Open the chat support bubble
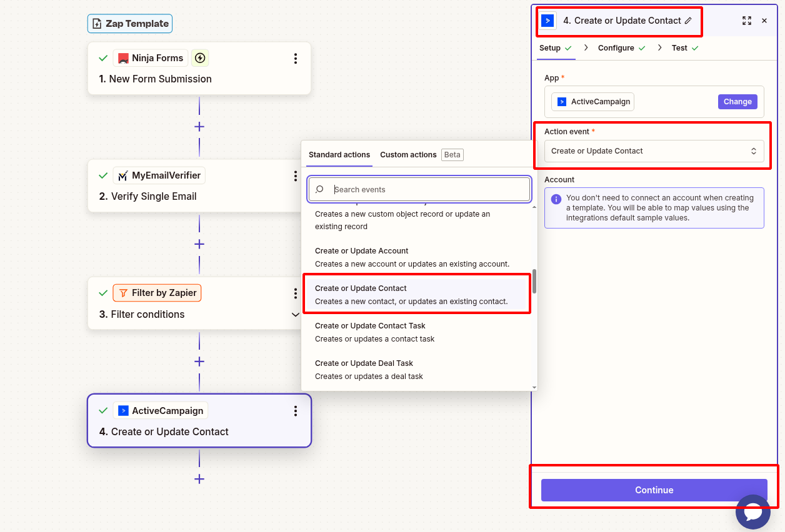This screenshot has height=532, width=785. (x=753, y=512)
